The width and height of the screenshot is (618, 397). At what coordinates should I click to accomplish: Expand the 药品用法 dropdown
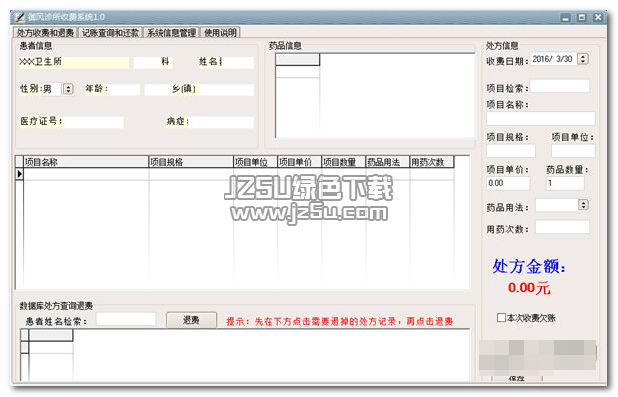point(583,205)
